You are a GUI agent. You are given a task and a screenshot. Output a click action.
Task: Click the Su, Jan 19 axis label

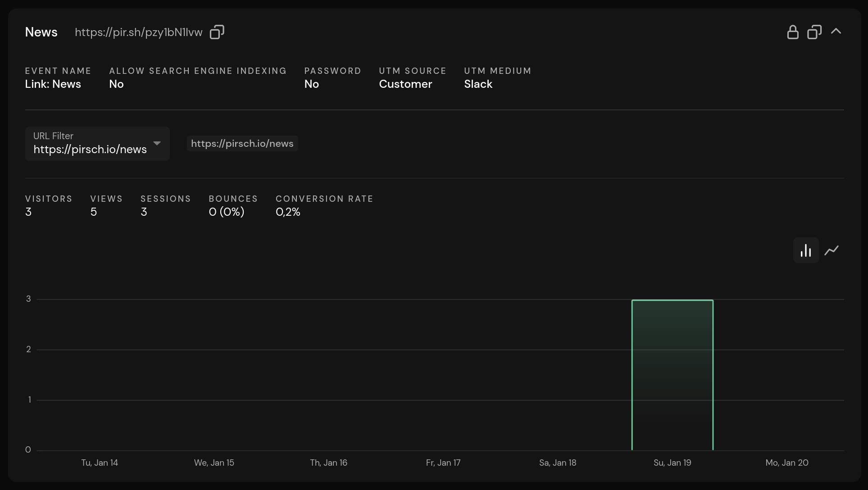(x=673, y=463)
